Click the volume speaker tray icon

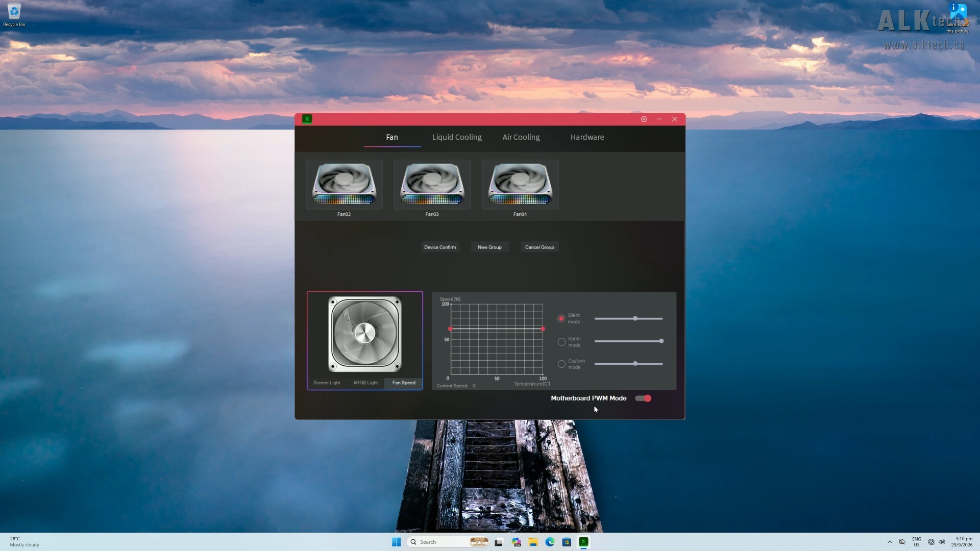942,542
